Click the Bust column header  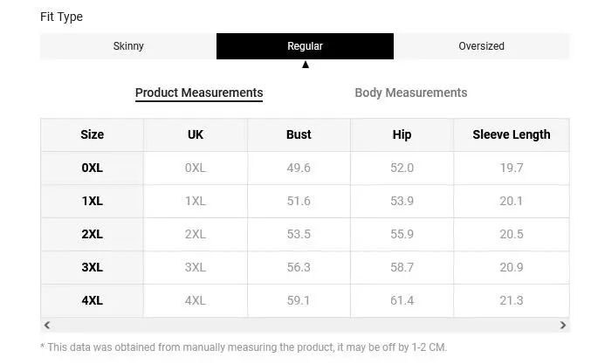299,135
